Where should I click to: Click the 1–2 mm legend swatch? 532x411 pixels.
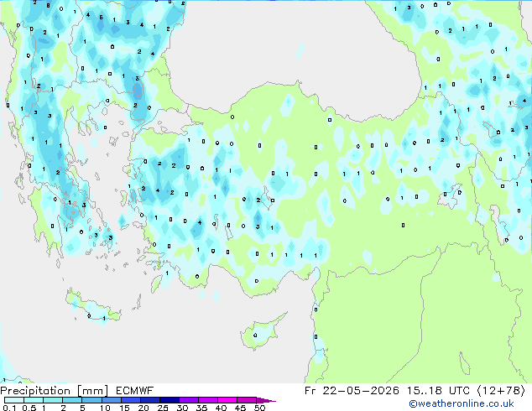(53, 400)
